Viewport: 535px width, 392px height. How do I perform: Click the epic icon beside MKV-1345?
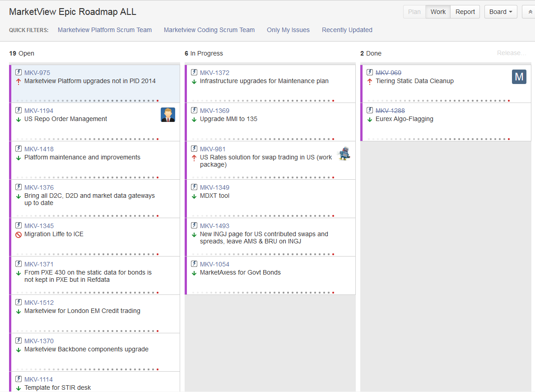[x=19, y=225]
